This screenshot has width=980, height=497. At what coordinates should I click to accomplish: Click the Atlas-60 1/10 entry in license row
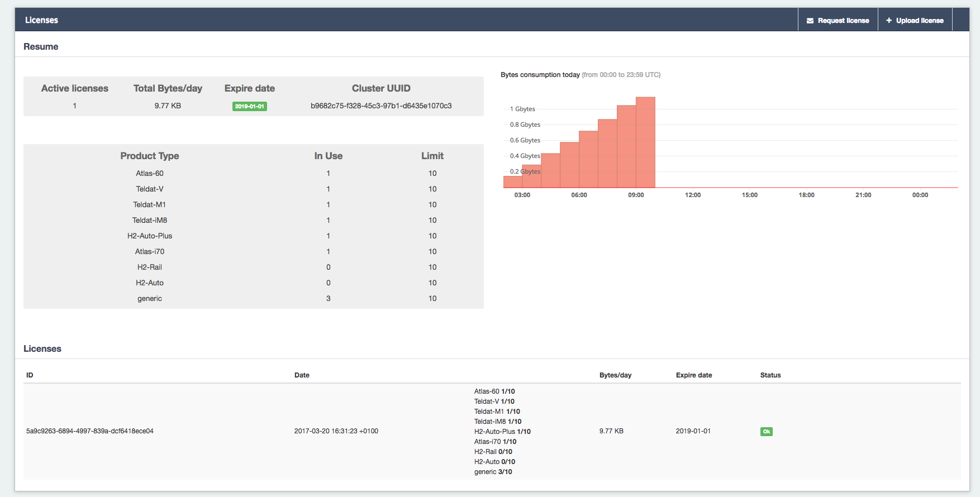[x=494, y=391]
